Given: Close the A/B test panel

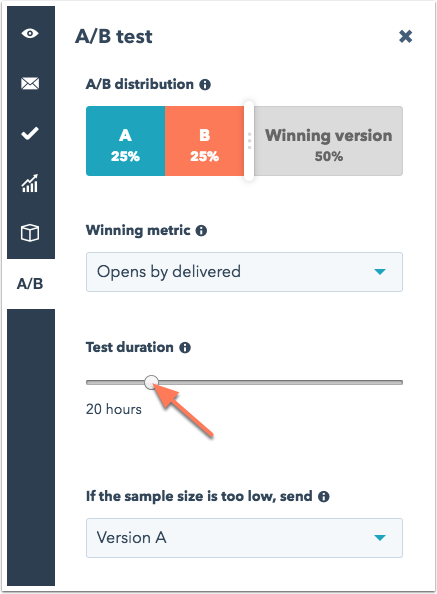Looking at the screenshot, I should [405, 36].
